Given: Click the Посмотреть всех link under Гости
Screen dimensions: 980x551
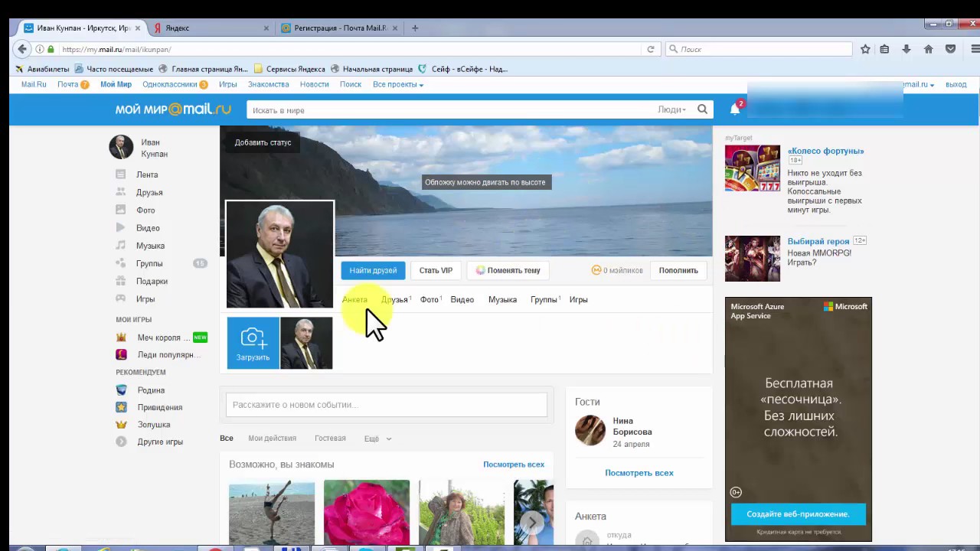Looking at the screenshot, I should [x=639, y=473].
